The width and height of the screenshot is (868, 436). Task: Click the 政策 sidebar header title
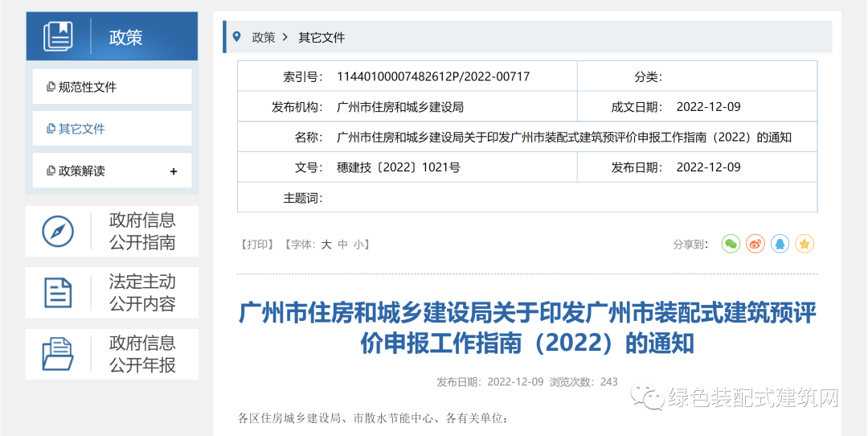[x=125, y=37]
